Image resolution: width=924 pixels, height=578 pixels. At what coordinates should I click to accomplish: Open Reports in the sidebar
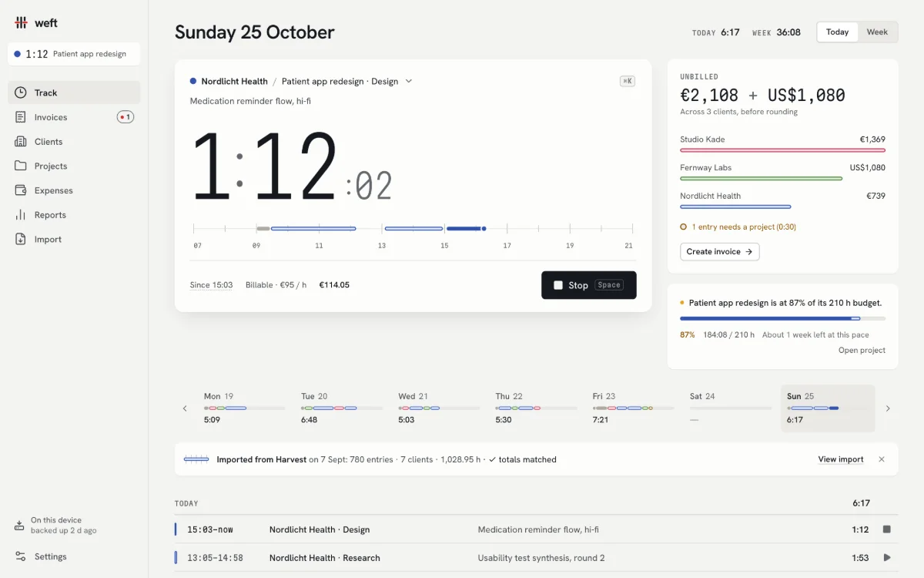coord(74,215)
